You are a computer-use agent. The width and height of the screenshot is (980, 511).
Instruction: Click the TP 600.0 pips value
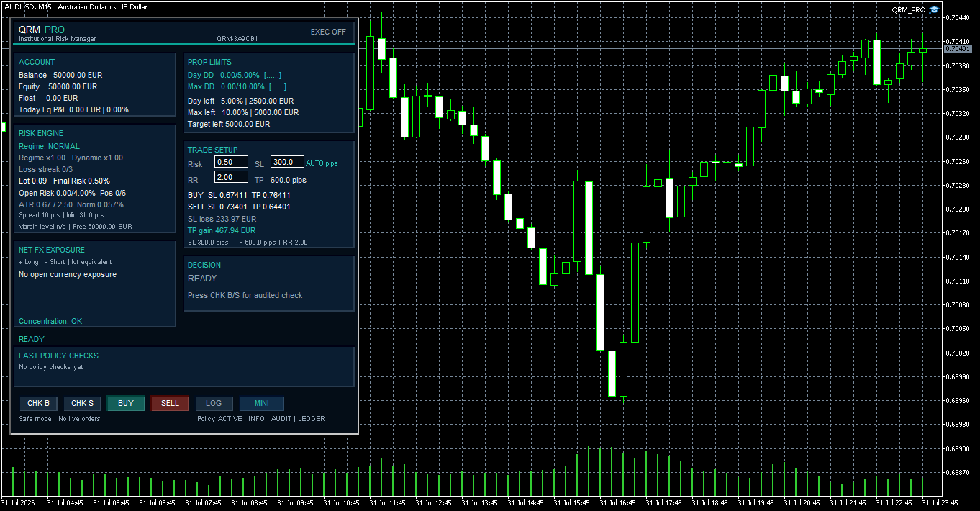coord(289,180)
